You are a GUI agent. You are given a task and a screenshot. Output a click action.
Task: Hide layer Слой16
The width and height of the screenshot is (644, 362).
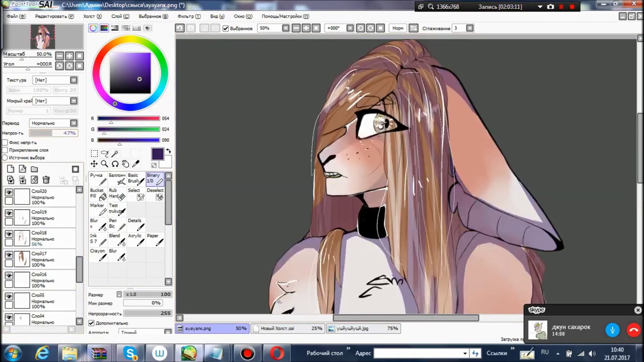(x=9, y=276)
